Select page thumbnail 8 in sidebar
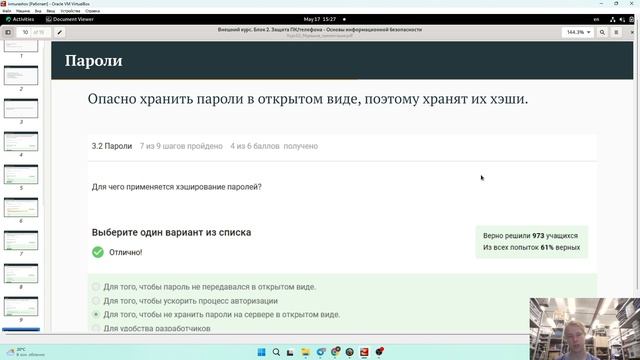 [x=21, y=274]
